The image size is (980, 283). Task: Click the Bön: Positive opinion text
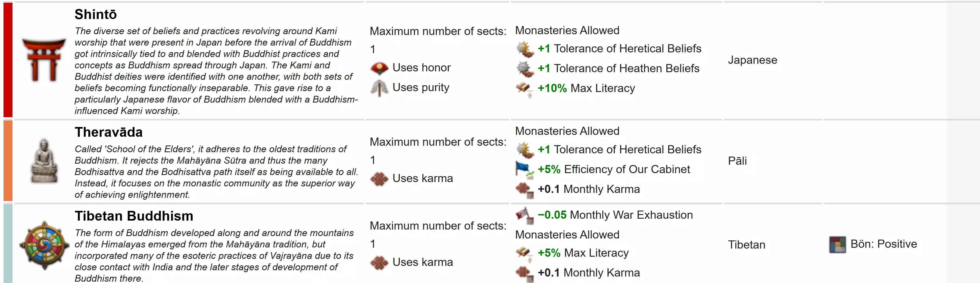click(x=883, y=244)
